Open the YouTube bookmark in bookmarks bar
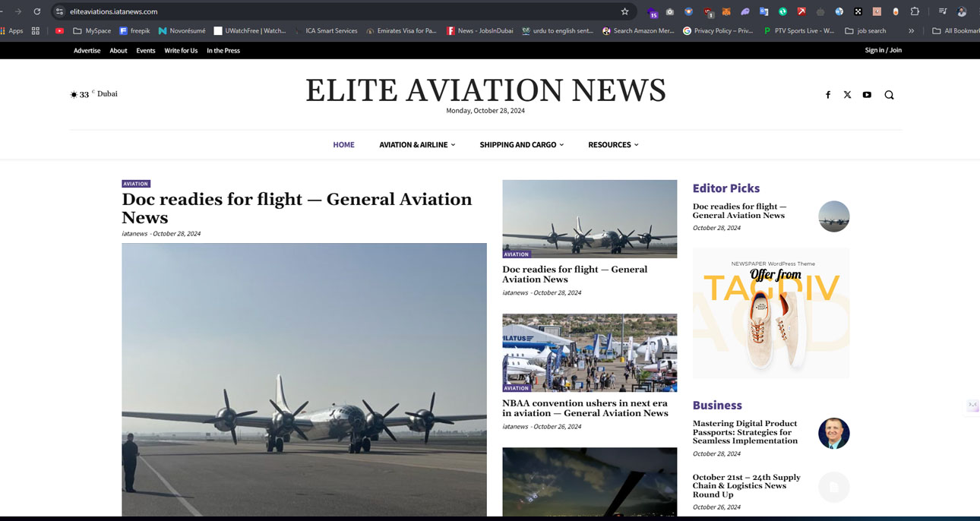Screen dimensions: 980x521 tap(59, 31)
